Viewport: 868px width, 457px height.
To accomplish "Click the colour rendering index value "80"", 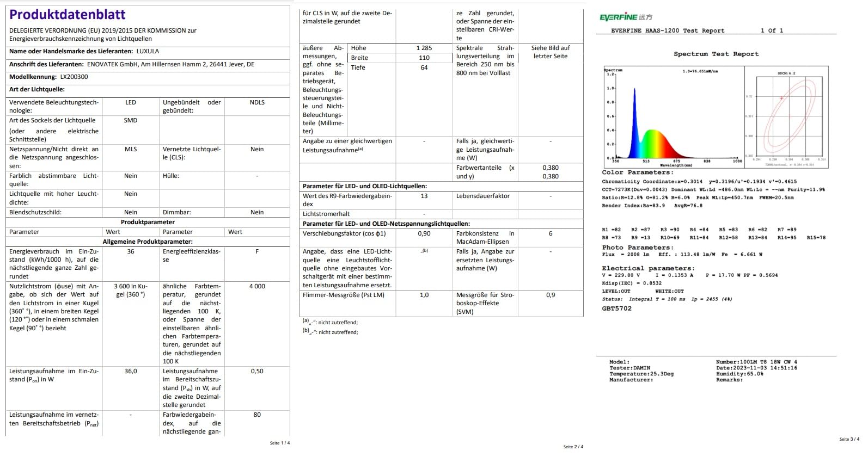I will pyautogui.click(x=257, y=415).
